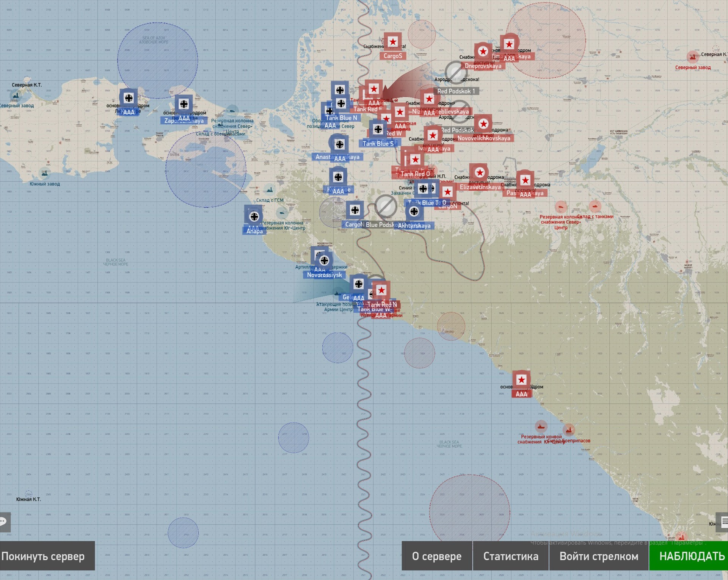Open the Статистика screen
The width and height of the screenshot is (728, 580).
pos(510,556)
